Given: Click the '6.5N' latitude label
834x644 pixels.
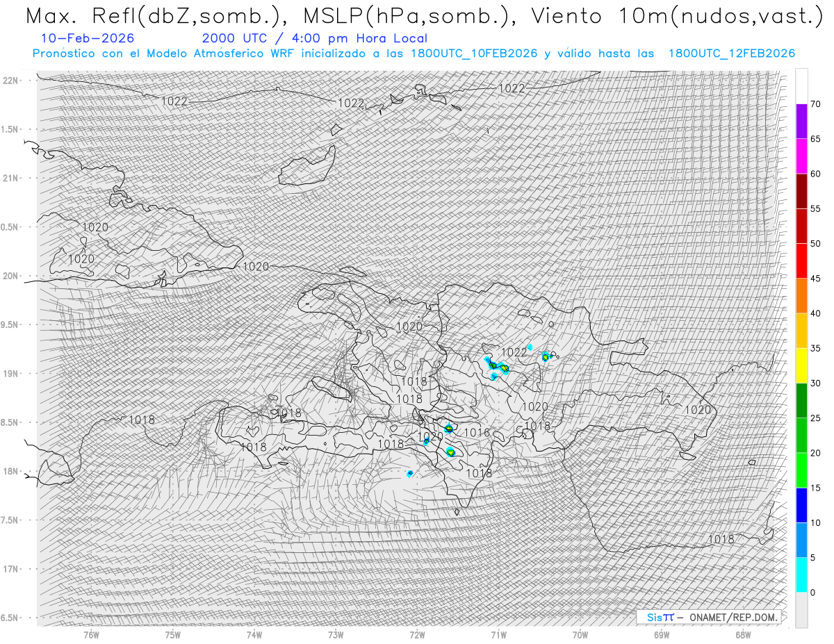Looking at the screenshot, I should (10, 618).
